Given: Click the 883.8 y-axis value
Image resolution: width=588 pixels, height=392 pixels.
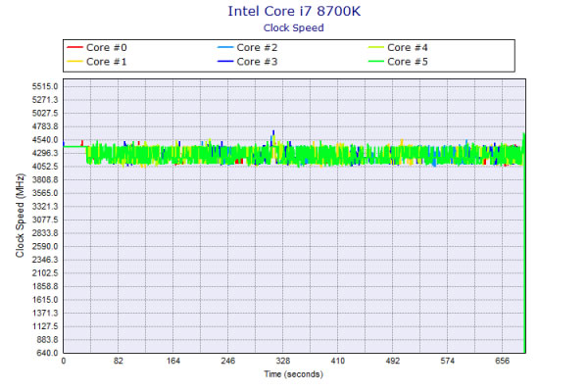Looking at the screenshot, I should [47, 339].
